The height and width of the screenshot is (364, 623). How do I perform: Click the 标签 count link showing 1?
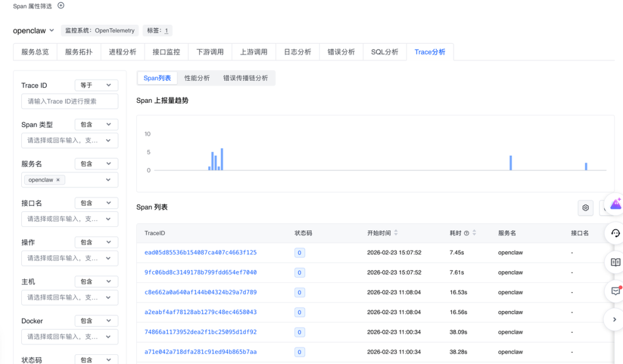pos(166,31)
